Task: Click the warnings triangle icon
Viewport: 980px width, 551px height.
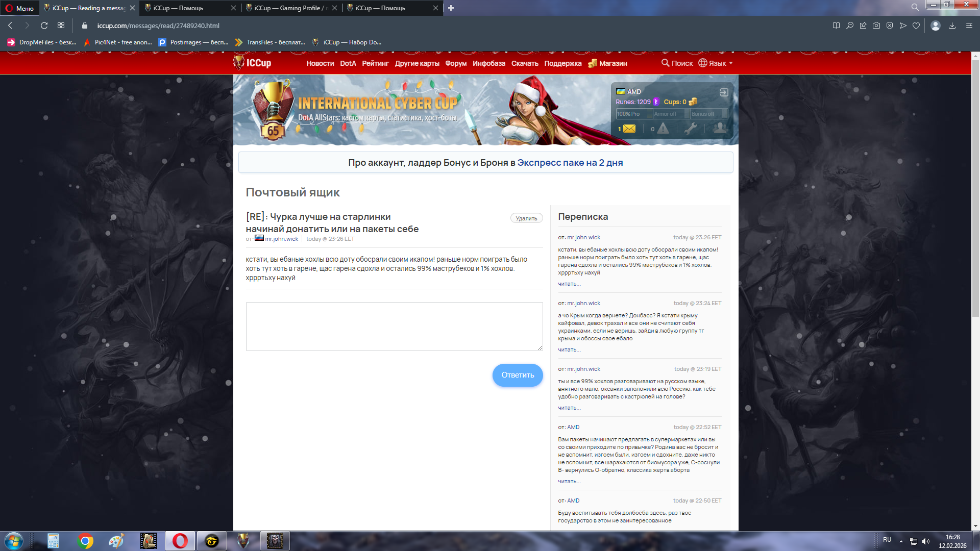Action: point(663,129)
